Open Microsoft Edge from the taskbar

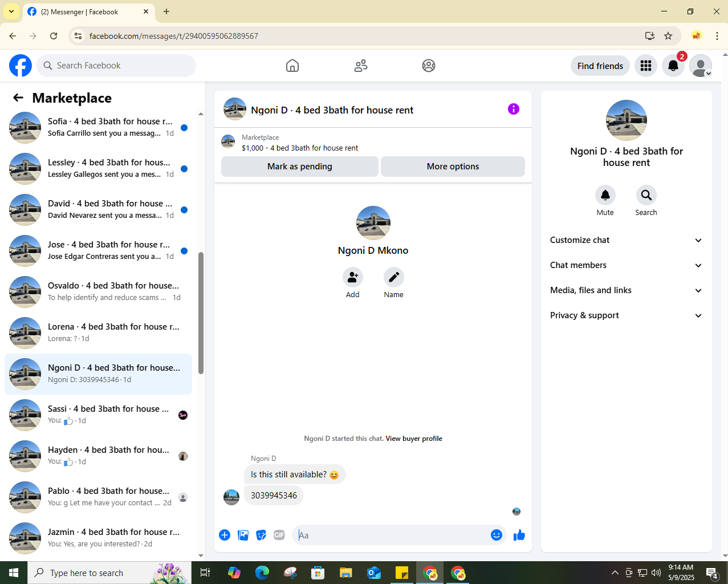[x=262, y=573]
